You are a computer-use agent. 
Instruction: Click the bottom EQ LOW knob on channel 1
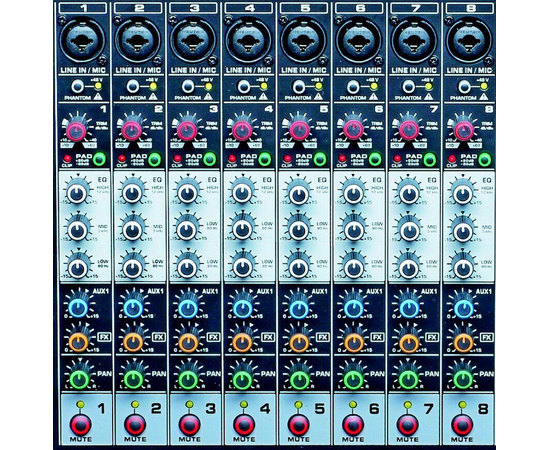click(x=78, y=268)
